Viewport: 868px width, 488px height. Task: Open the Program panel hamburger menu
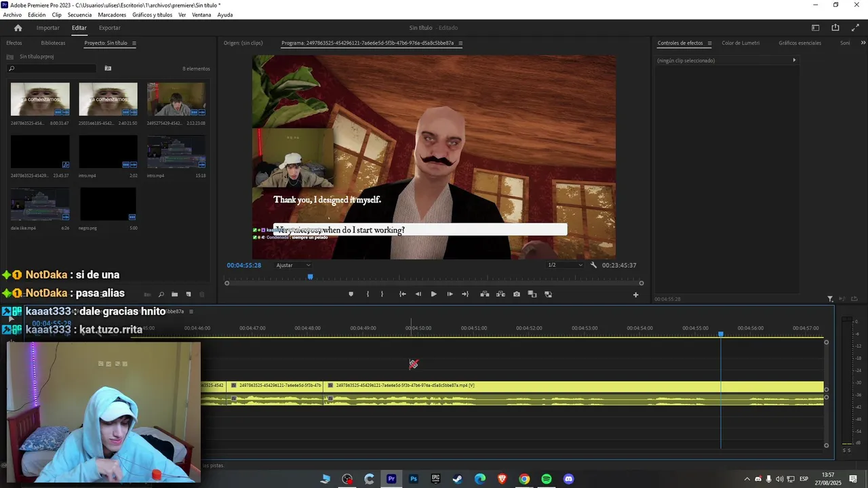[x=460, y=43]
